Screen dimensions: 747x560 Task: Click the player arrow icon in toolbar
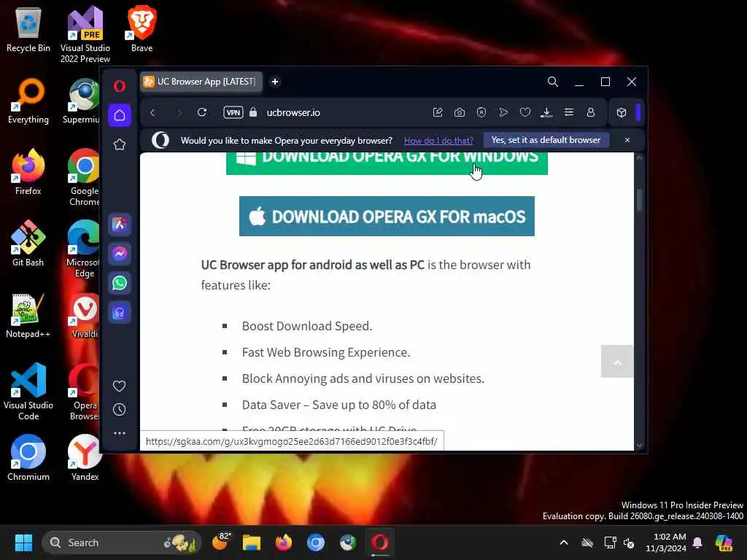click(503, 112)
